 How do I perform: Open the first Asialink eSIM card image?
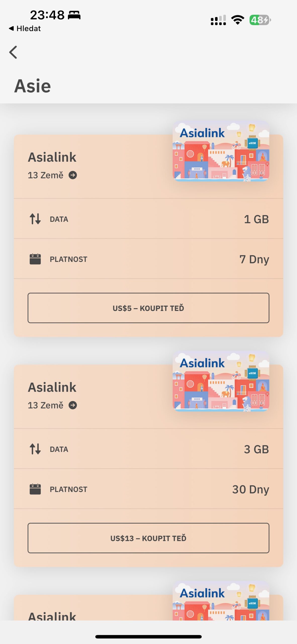(221, 151)
